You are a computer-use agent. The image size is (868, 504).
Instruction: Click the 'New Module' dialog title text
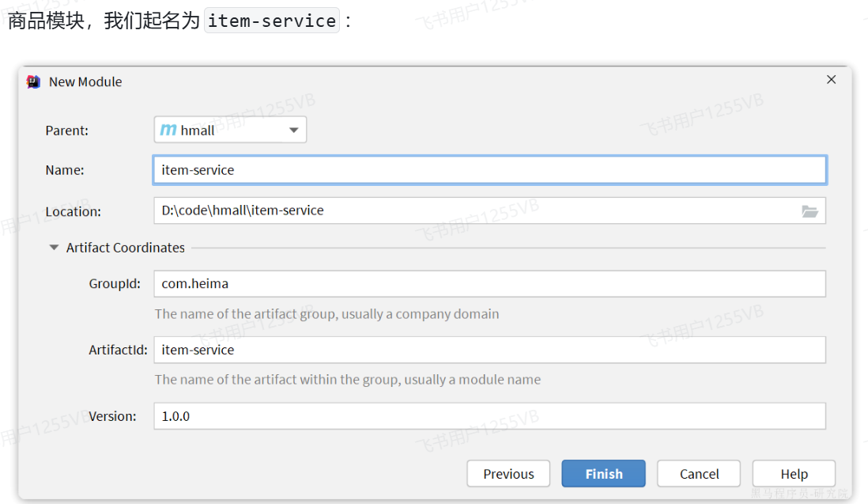pos(85,81)
